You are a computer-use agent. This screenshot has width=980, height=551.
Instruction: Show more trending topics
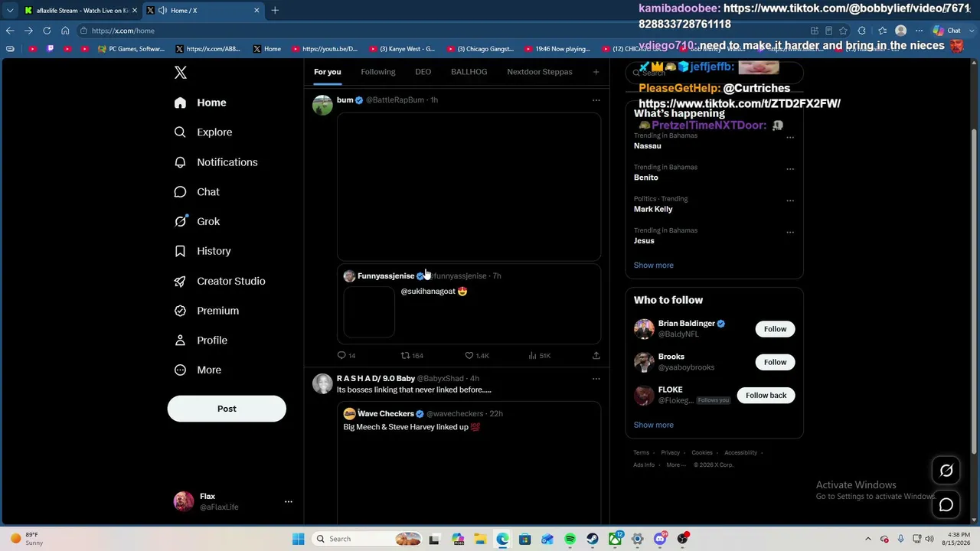click(x=654, y=265)
